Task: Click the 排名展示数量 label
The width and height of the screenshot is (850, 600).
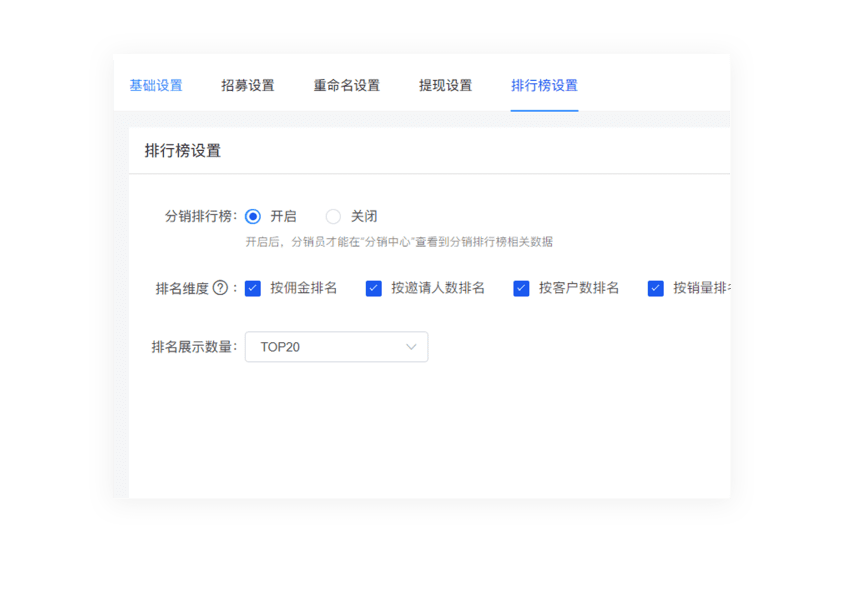Action: tap(194, 347)
